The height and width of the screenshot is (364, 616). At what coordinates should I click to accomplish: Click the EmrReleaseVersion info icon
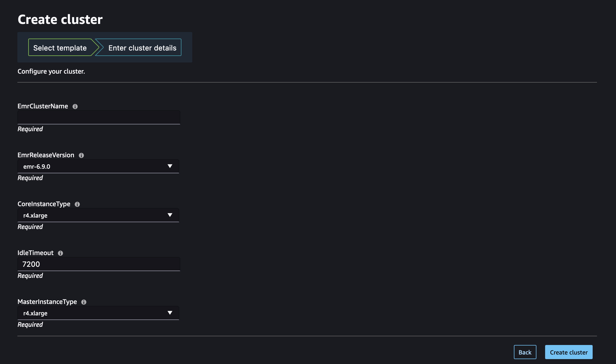coord(81,155)
